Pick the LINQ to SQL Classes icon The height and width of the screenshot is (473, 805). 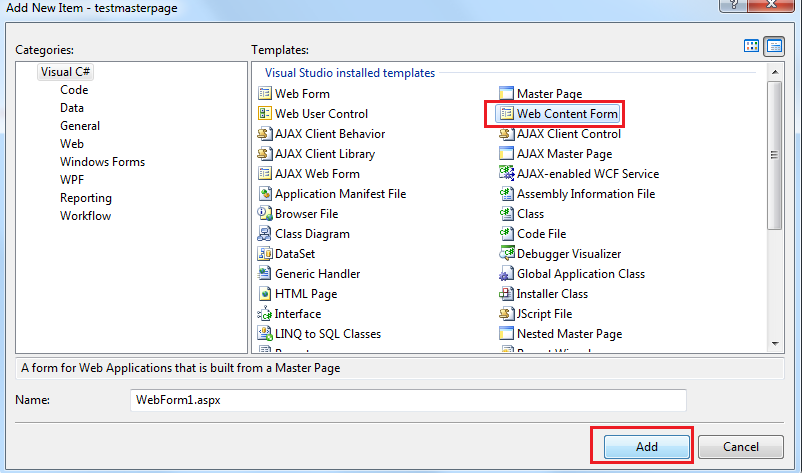[265, 334]
